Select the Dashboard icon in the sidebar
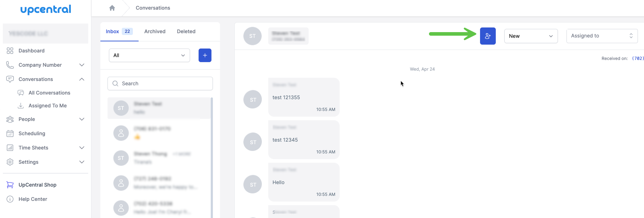Screen dimensions: 644x218 click(10, 50)
